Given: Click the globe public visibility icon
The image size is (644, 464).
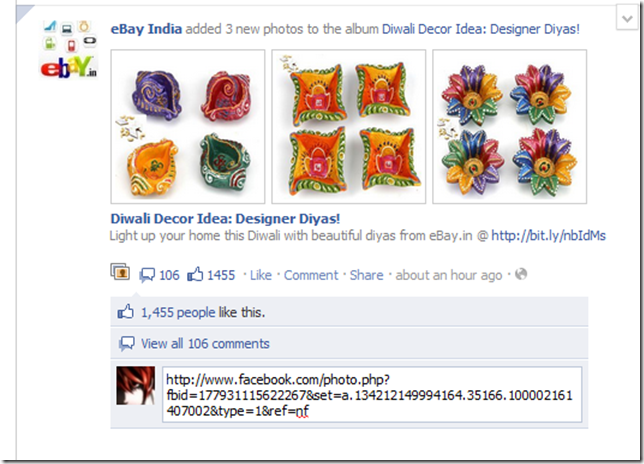Looking at the screenshot, I should (x=521, y=274).
